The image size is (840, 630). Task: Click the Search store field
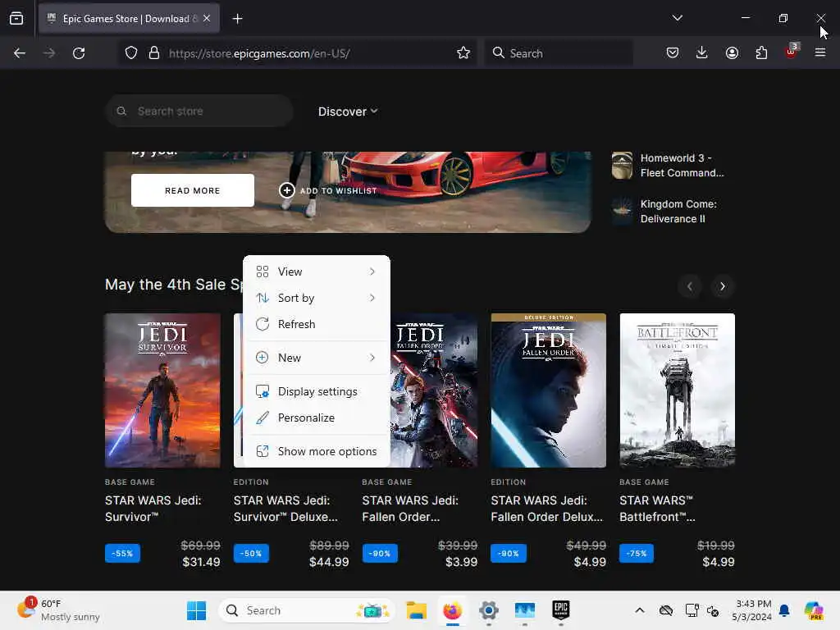[199, 111]
